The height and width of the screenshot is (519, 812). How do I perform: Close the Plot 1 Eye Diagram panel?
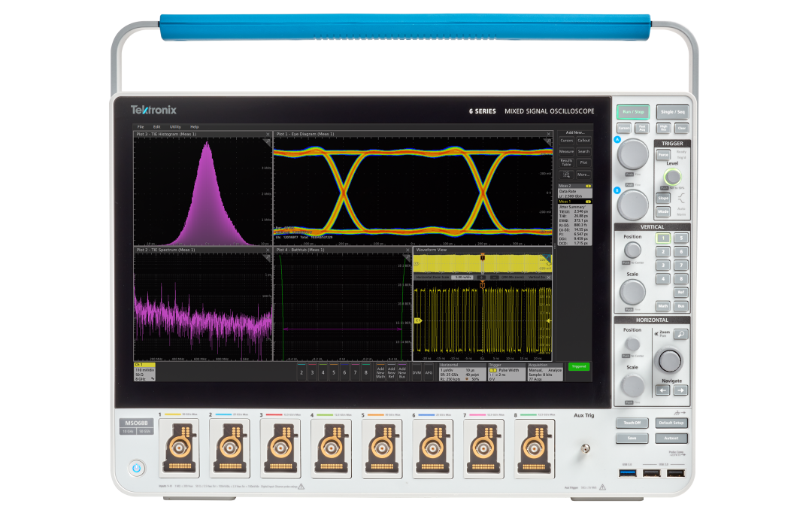548,134
